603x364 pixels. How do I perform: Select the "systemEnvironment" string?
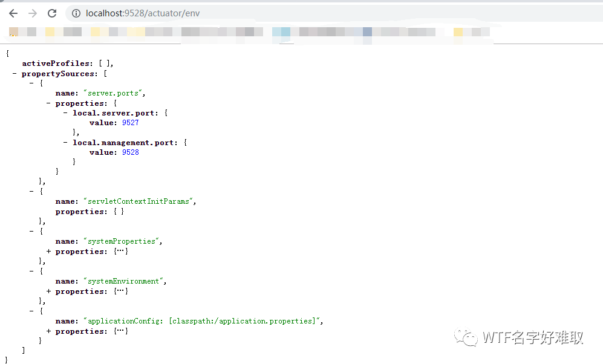[123, 281]
